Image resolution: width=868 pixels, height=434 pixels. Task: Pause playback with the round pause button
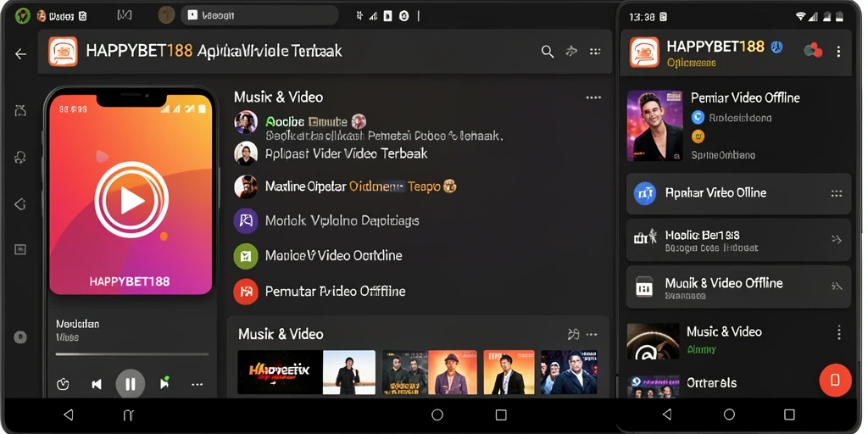point(131,384)
